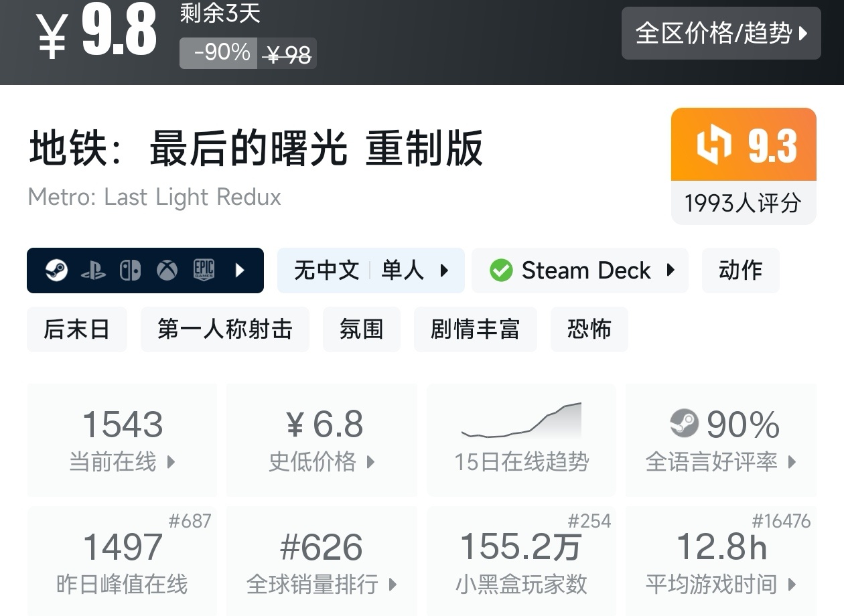View 史低价格 lowest price history
The height and width of the screenshot is (616, 844).
(x=322, y=440)
